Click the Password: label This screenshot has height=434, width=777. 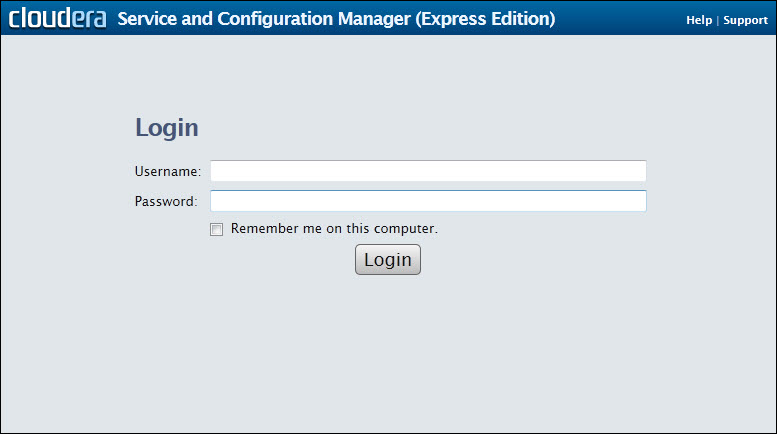pos(166,201)
